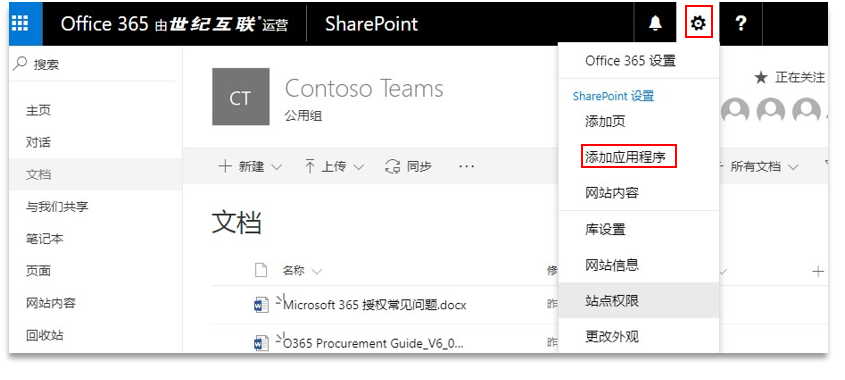Open the settings gear icon
Screen dimensions: 845x380
(x=698, y=23)
